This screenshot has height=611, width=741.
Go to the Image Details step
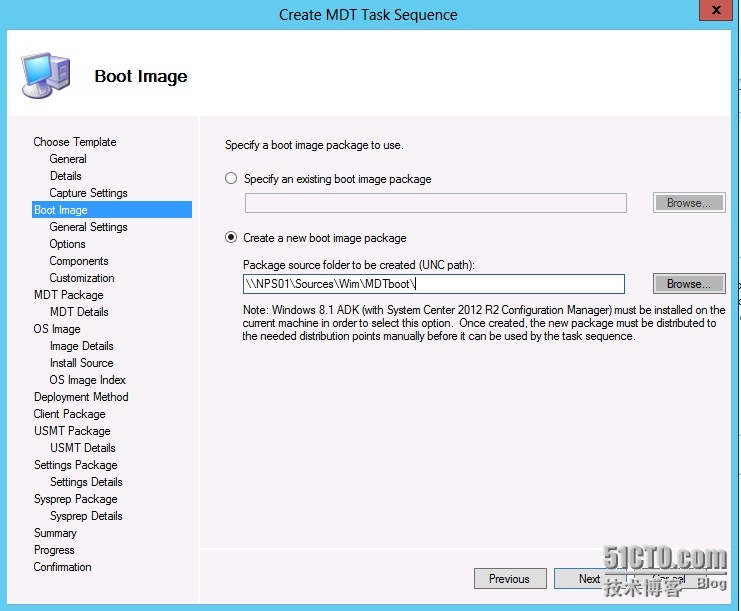tap(82, 346)
